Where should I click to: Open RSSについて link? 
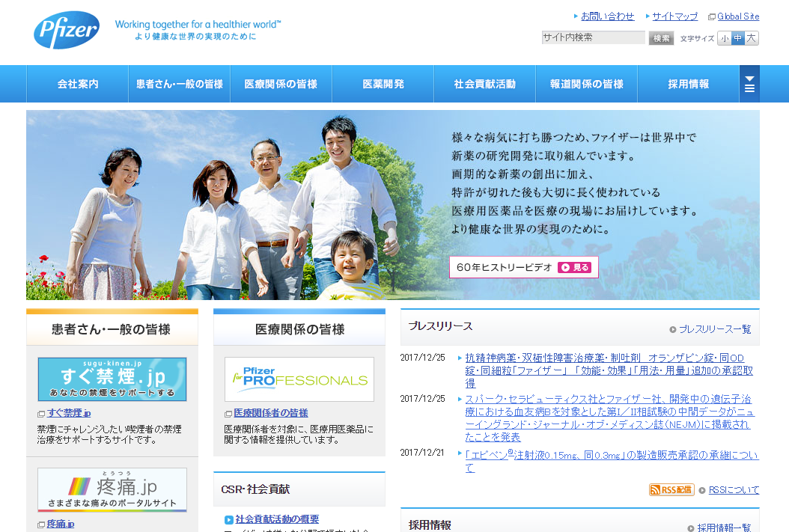coord(734,490)
